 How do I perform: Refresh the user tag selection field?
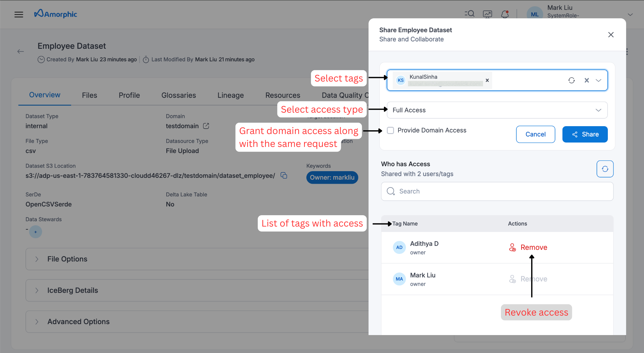coord(571,80)
